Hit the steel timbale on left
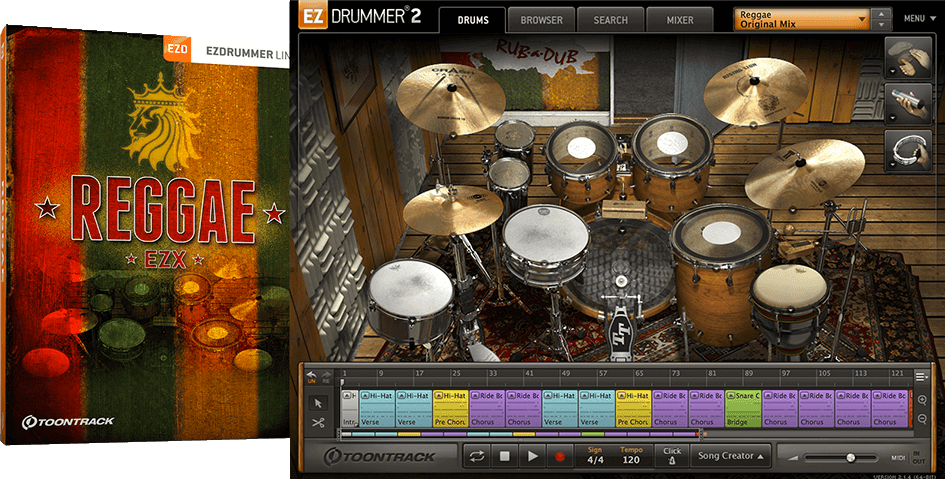Image resolution: width=945 pixels, height=479 pixels. coord(410,296)
